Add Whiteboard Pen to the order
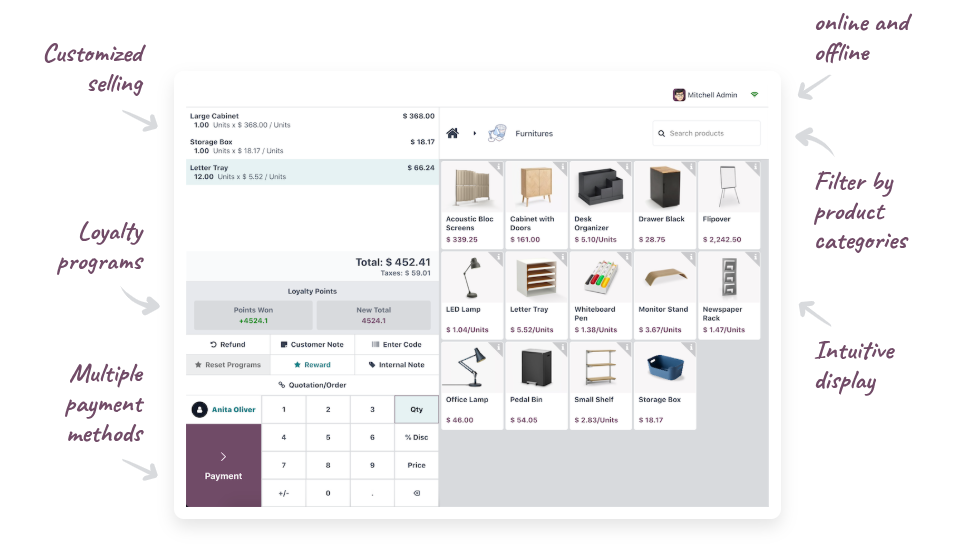This screenshot has height=559, width=957. 600,295
